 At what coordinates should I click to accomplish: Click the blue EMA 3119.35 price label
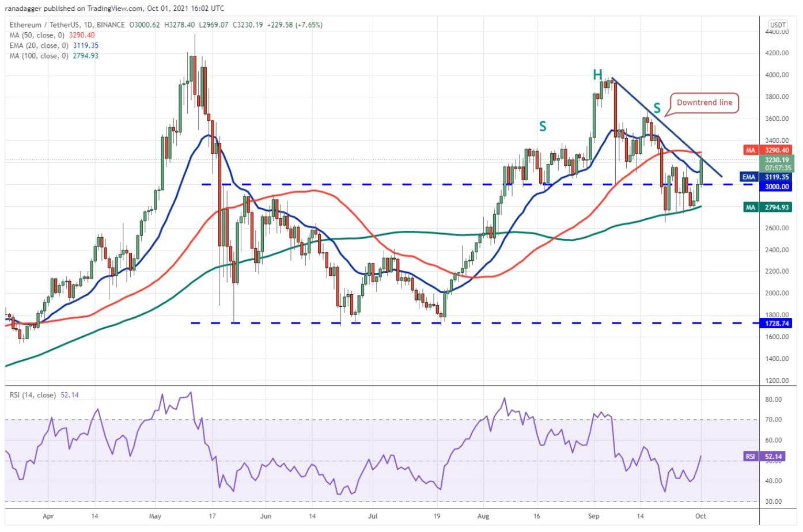coord(767,177)
